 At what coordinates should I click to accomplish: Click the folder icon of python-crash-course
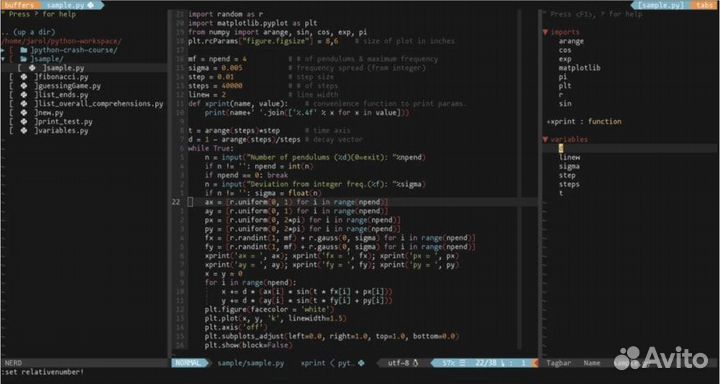23,50
